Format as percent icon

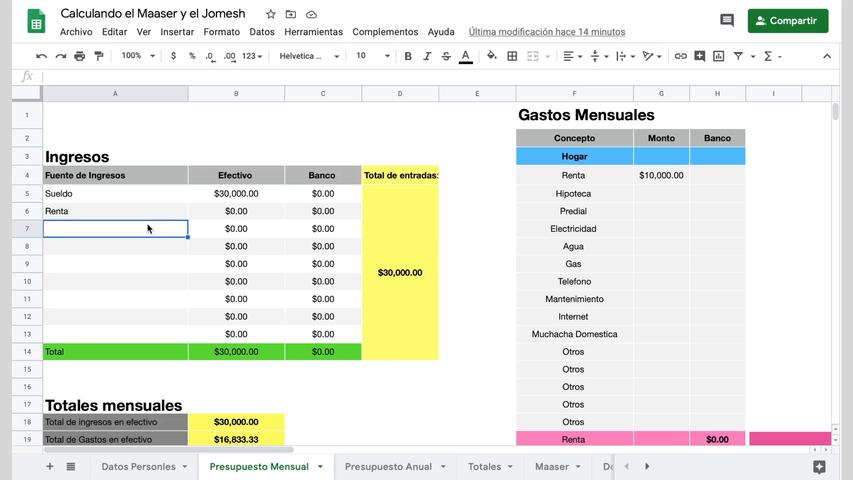(x=191, y=56)
